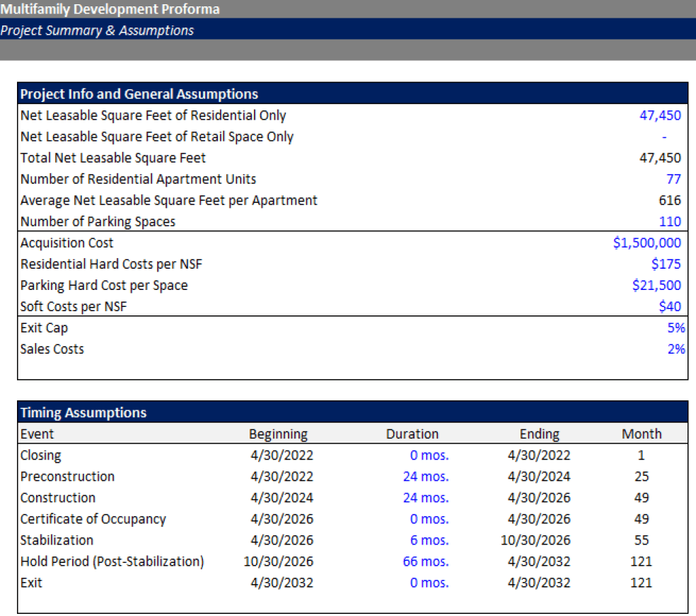Click the Hold Period duration 66 mos. cell

coord(425,562)
